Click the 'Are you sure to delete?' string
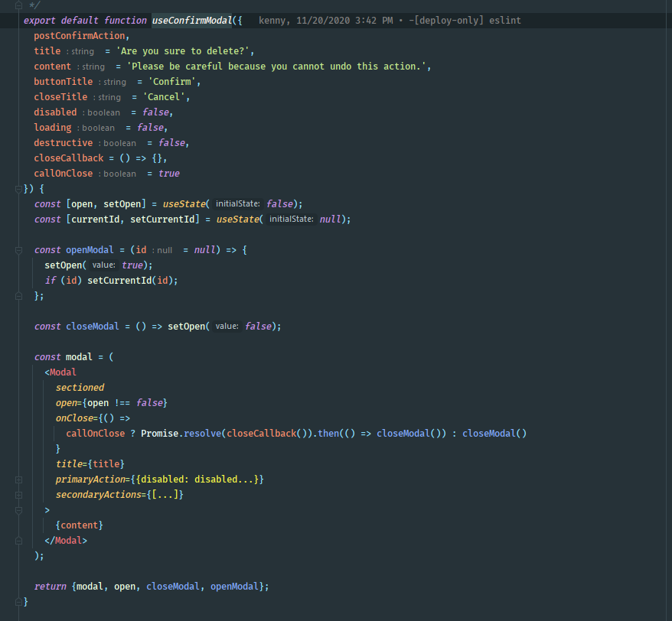Viewport: 672px width, 621px height. click(x=186, y=51)
